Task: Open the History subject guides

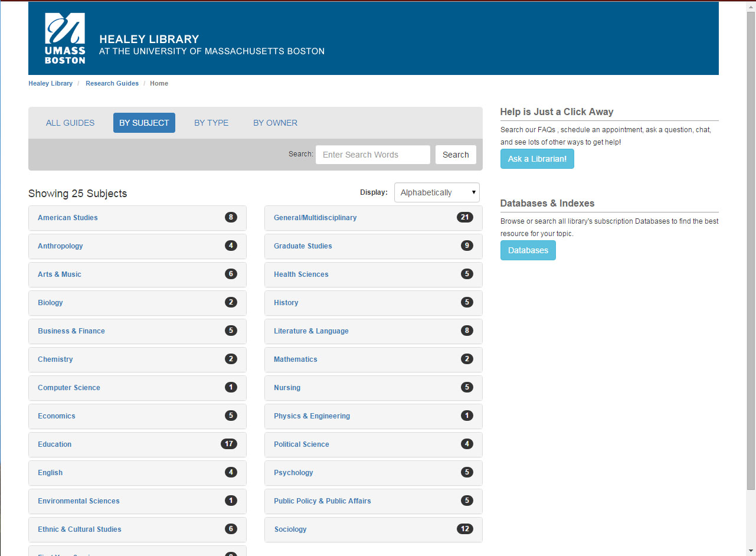Action: coord(374,303)
